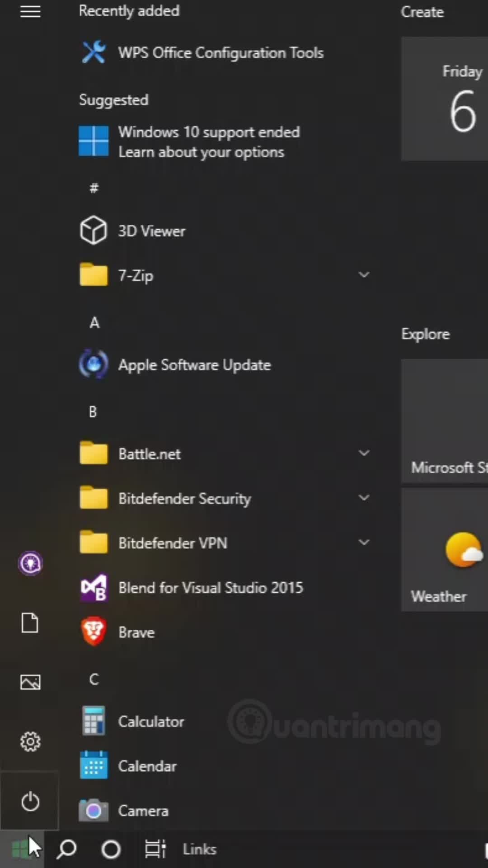488x868 pixels.
Task: Click 'Windows 10 support ended' suggestion text
Action: tap(209, 132)
